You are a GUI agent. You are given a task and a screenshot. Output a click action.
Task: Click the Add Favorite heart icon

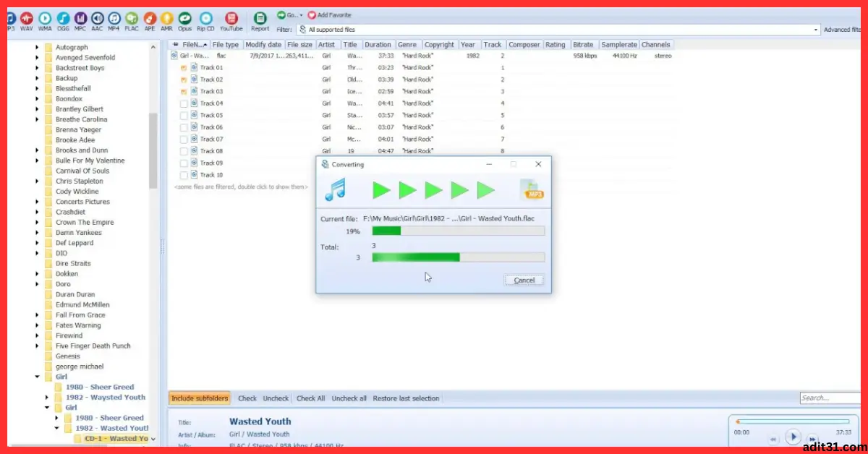(312, 14)
